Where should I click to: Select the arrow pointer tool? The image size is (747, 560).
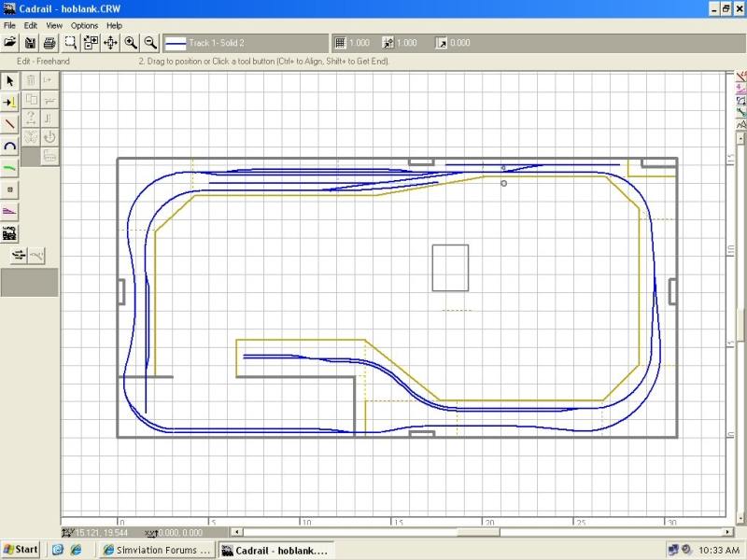(10, 81)
